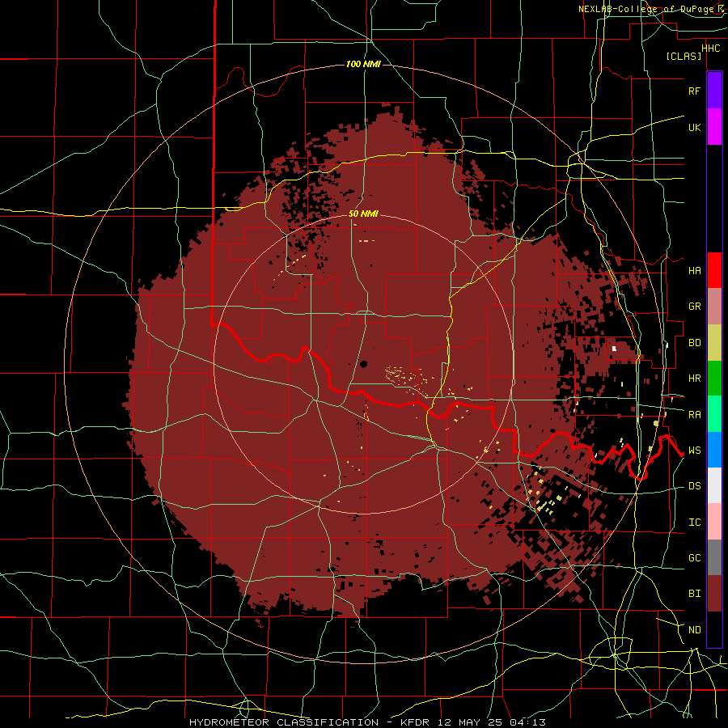Click the light pink IC legend swatch
The width and height of the screenshot is (728, 728).
[714, 522]
